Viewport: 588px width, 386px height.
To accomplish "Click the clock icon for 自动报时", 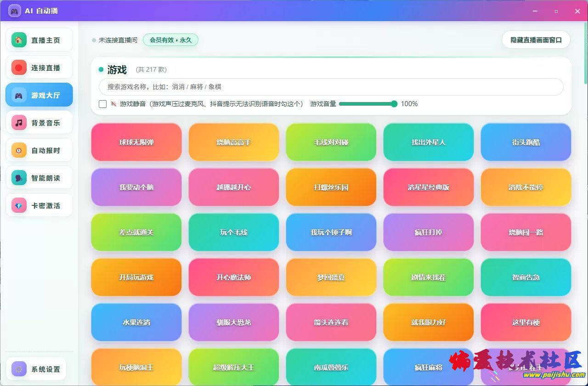I will [x=19, y=150].
